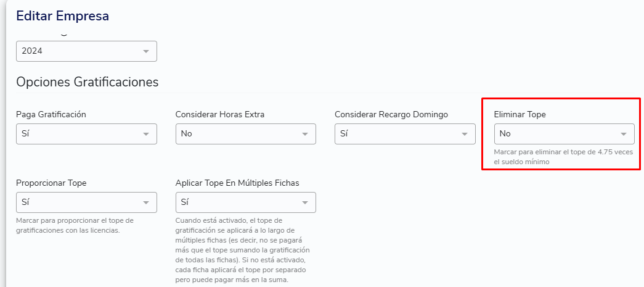Open the year dropdown showing 2024

click(x=86, y=51)
